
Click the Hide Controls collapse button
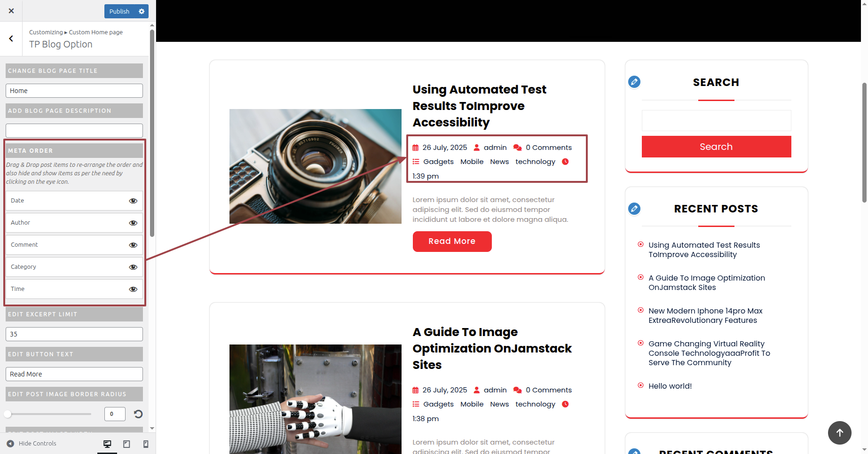(32, 444)
